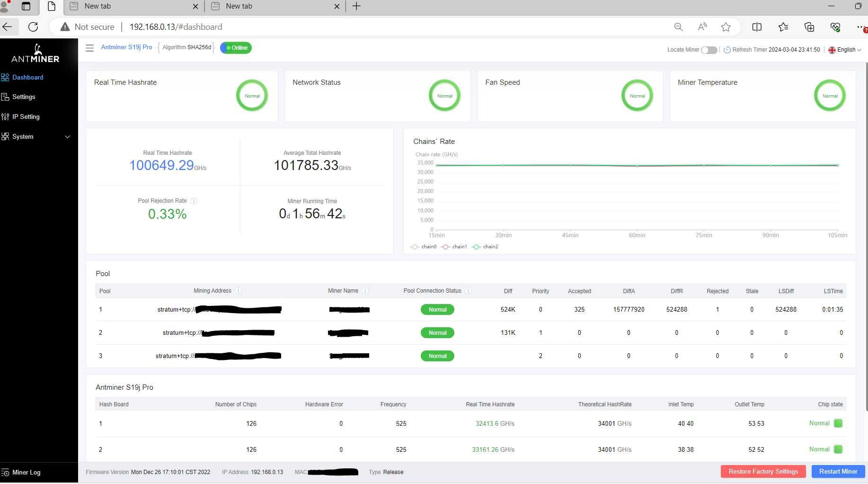Click the Pool Connection Status info icon
This screenshot has width=868, height=484.
(x=468, y=291)
